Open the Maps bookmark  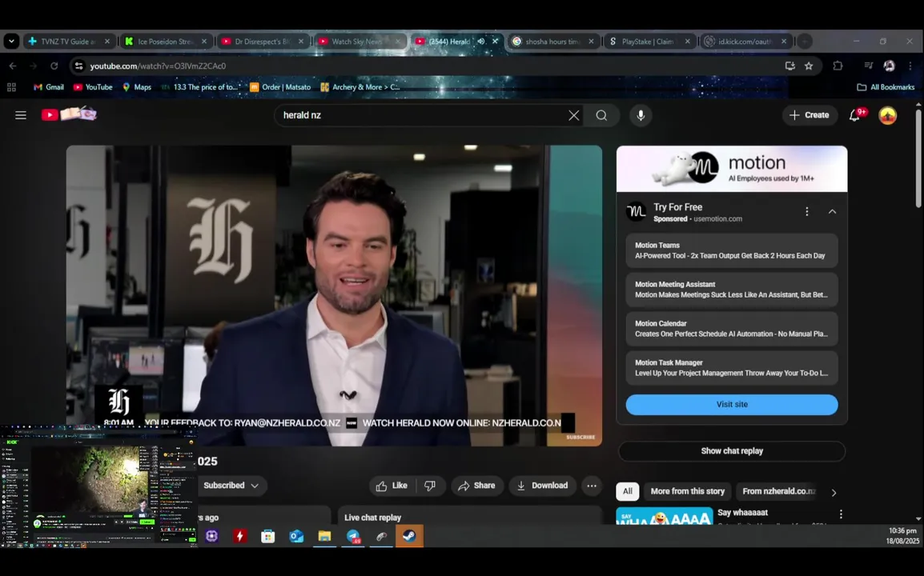[137, 87]
